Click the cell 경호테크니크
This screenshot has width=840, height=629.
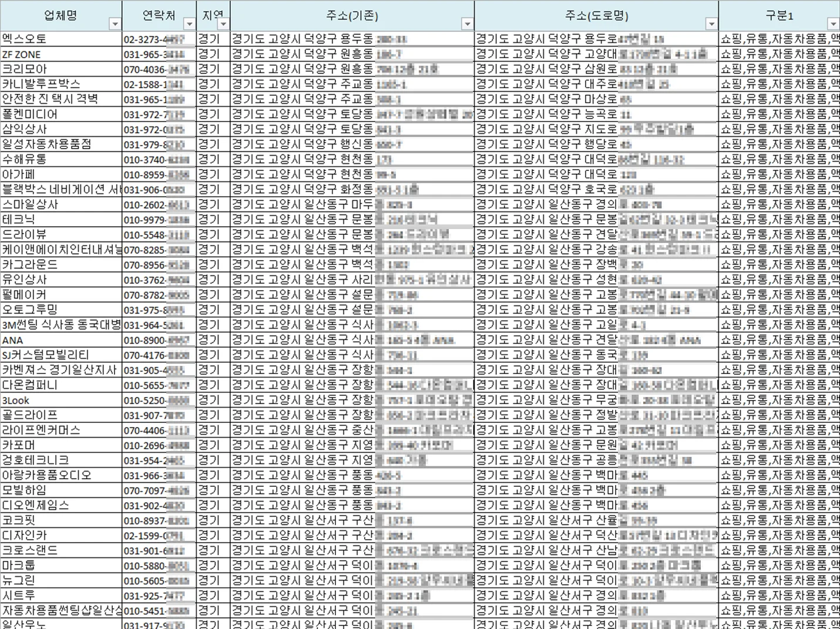(x=61, y=460)
